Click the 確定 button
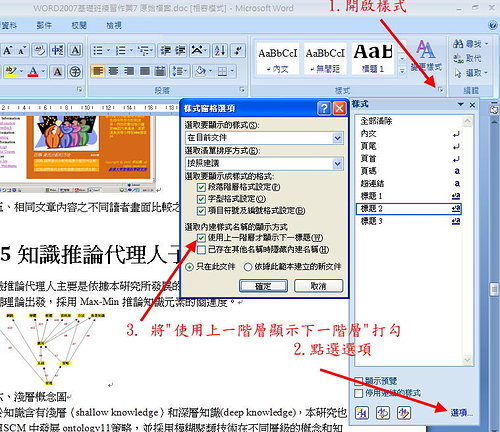 (x=263, y=286)
